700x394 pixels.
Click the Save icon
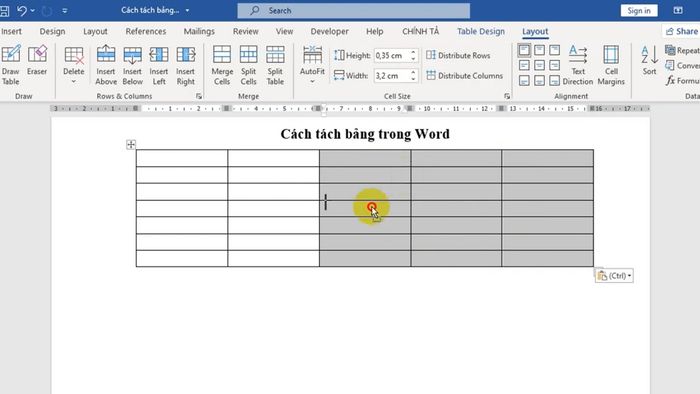4,10
